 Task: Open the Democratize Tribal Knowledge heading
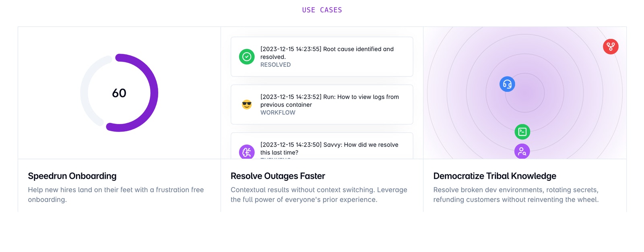point(495,176)
